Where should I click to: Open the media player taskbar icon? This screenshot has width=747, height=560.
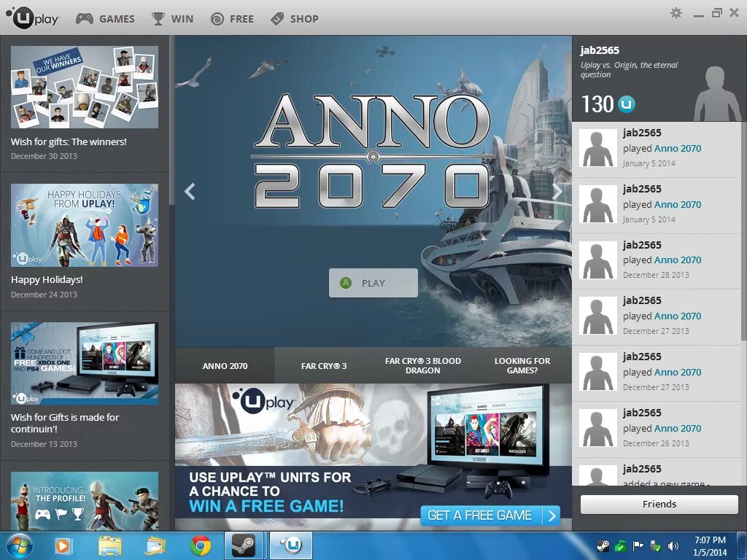[x=62, y=545]
